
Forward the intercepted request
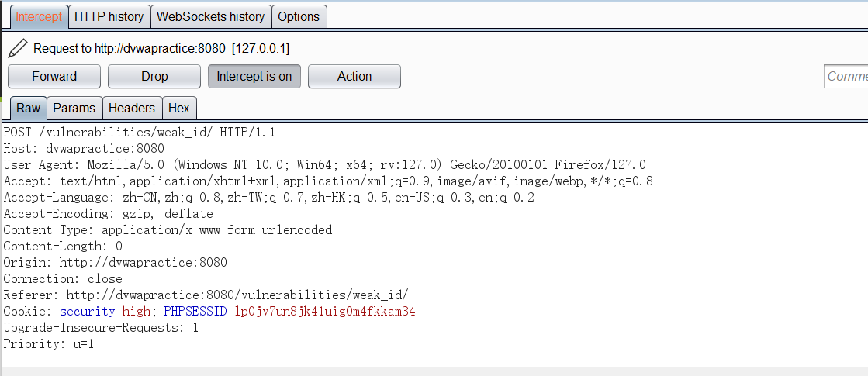54,76
